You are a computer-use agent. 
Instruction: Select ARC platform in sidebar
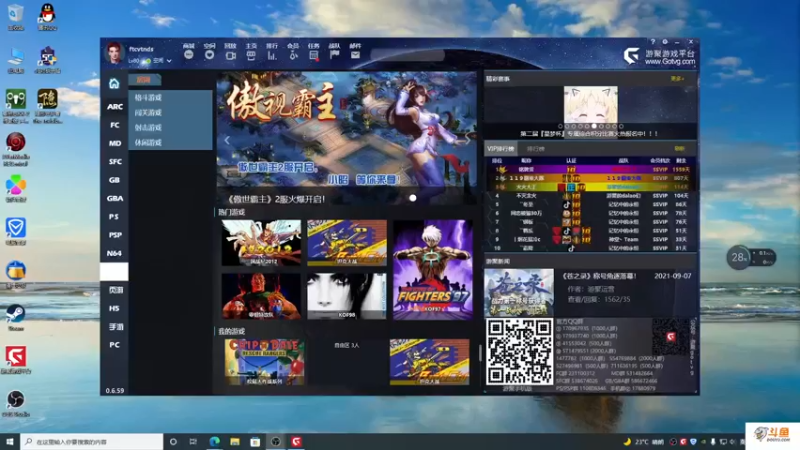click(114, 106)
